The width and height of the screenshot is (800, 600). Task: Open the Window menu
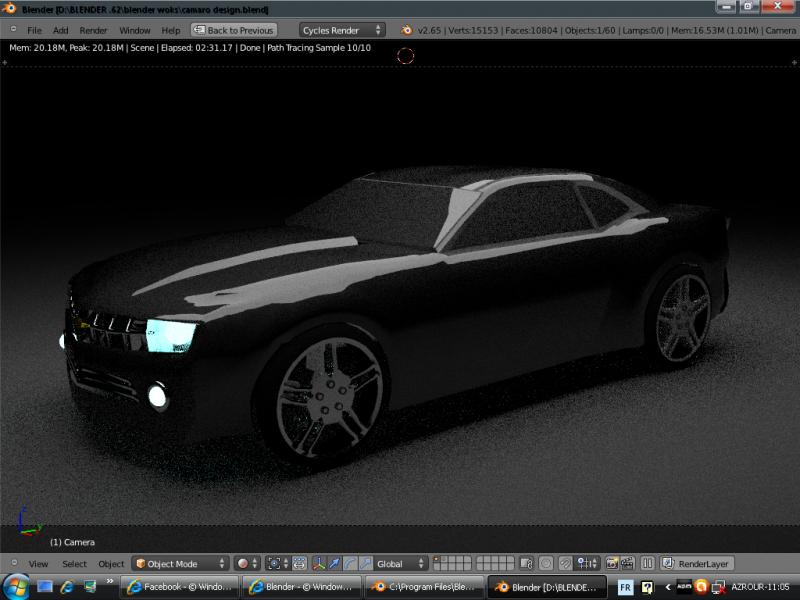(135, 30)
